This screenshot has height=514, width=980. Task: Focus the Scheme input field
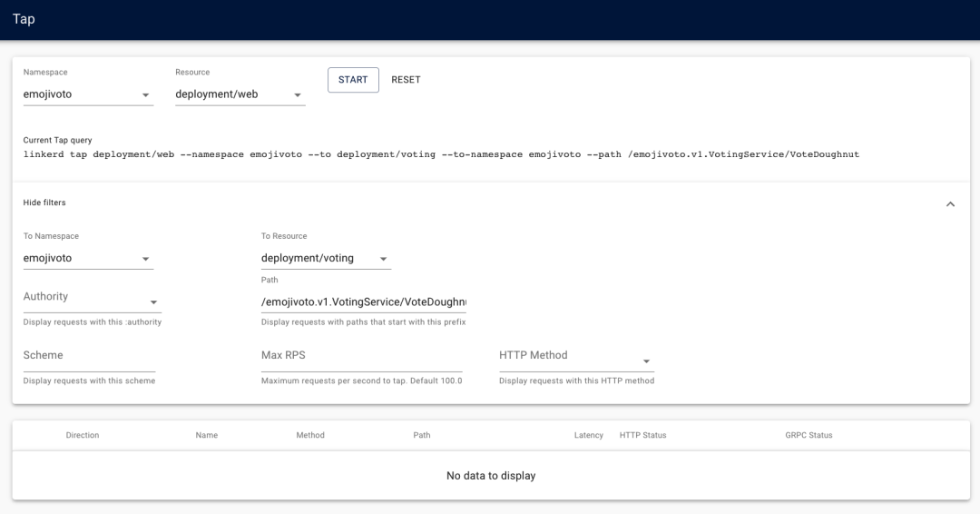tap(89, 358)
